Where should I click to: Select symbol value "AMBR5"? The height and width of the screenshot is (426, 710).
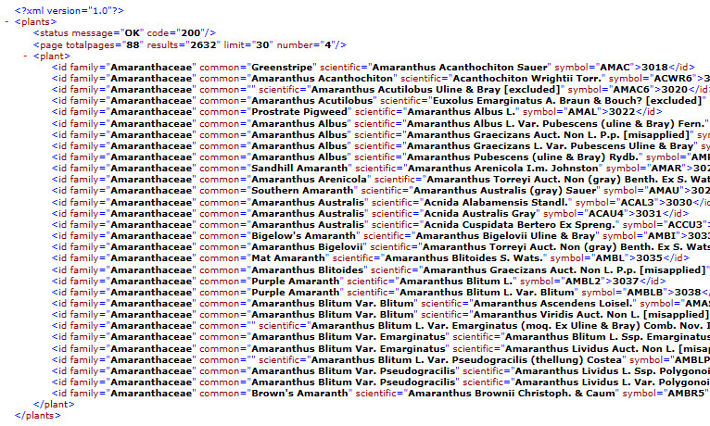click(686, 393)
